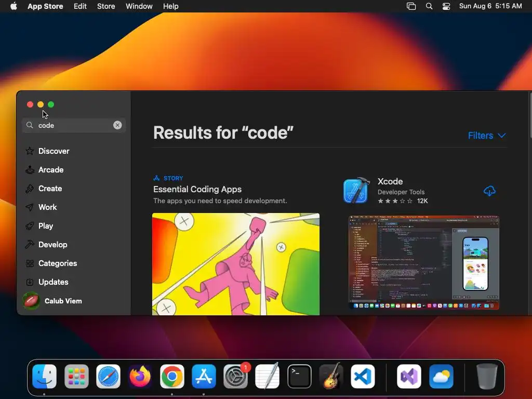Launch Visual Studio Code from the Dock
Image resolution: width=532 pixels, height=399 pixels.
(363, 376)
